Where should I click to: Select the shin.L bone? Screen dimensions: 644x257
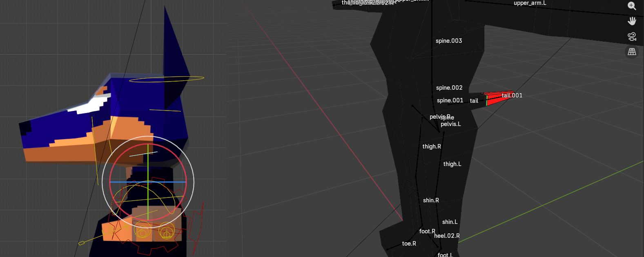pos(450,222)
